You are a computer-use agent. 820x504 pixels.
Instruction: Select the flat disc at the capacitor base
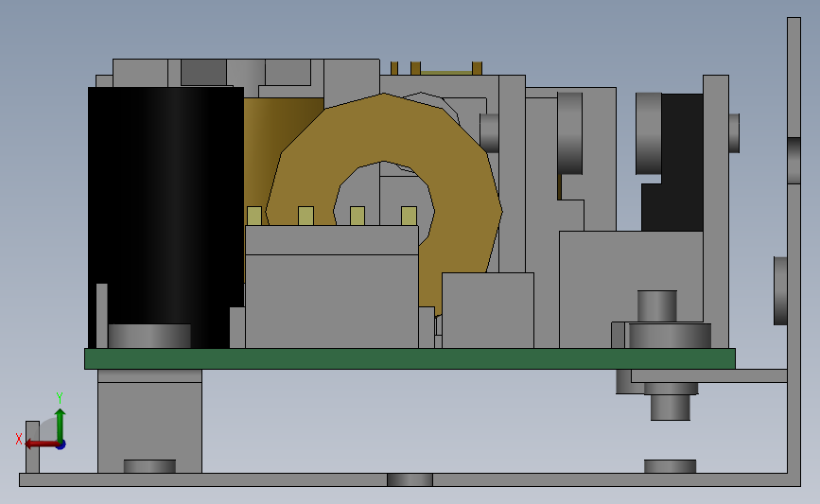(149, 337)
